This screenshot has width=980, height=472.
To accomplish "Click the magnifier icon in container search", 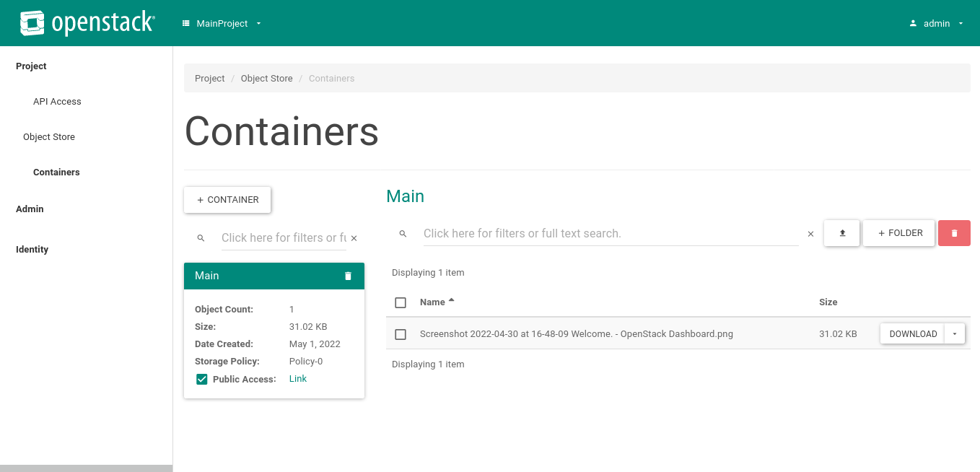I will tap(201, 238).
